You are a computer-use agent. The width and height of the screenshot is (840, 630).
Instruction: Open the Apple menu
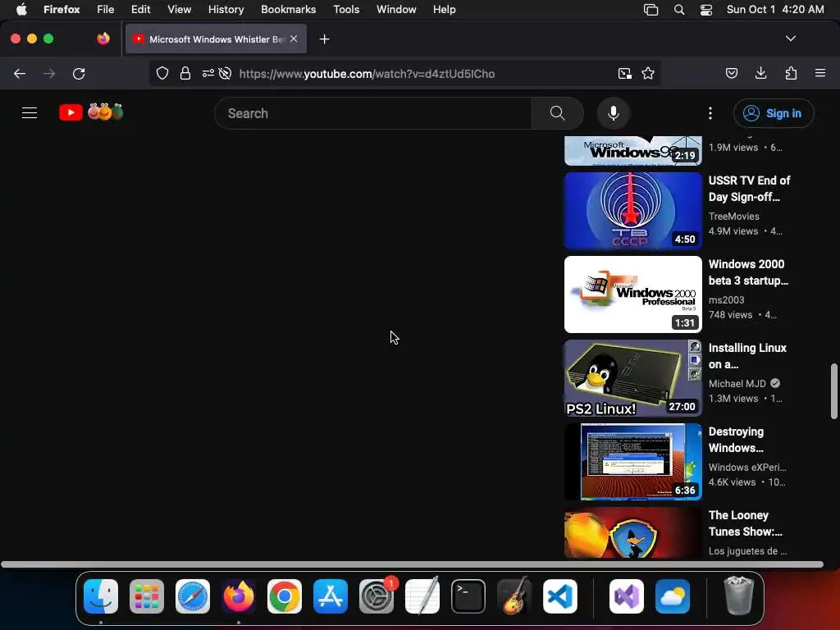[21, 9]
